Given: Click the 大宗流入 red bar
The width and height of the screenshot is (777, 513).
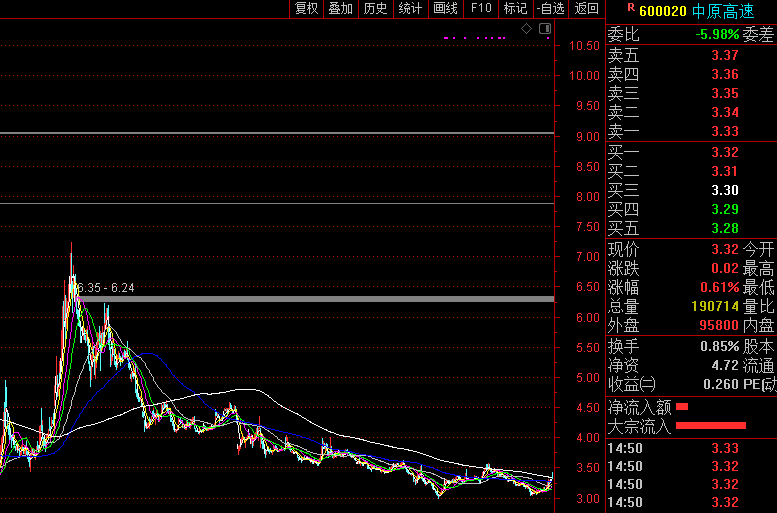Looking at the screenshot, I should click(711, 427).
